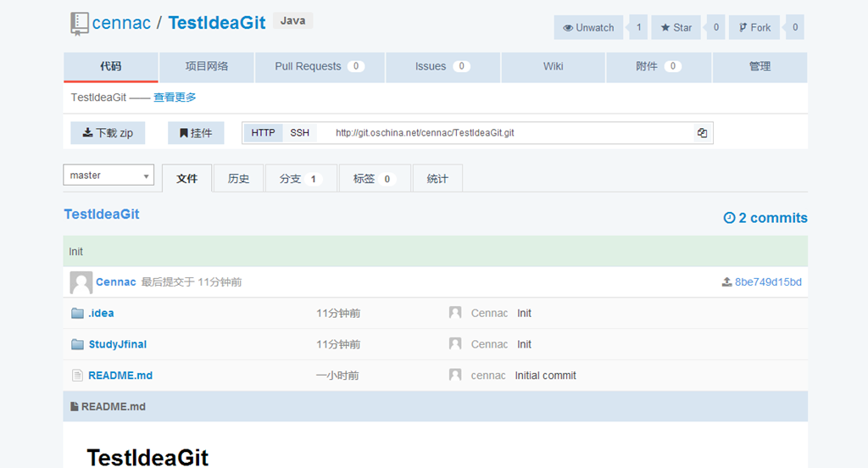This screenshot has width=868, height=468.
Task: Open the StudyJfinal folder
Action: [x=117, y=344]
